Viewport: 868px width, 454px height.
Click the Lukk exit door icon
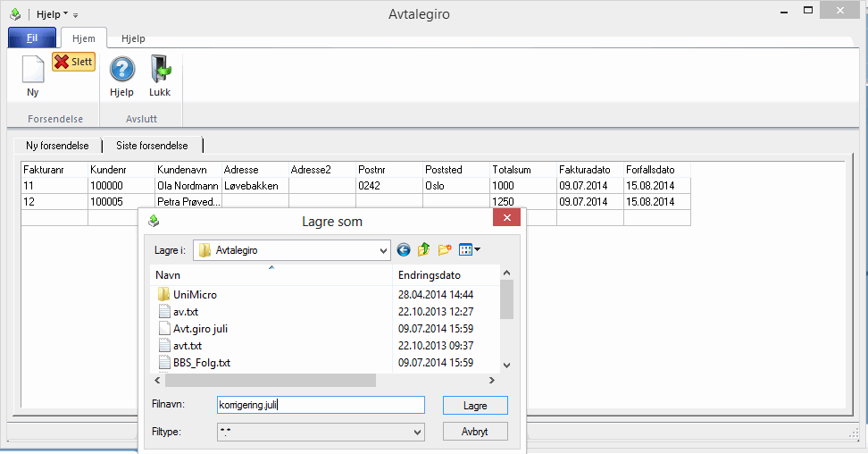click(160, 70)
